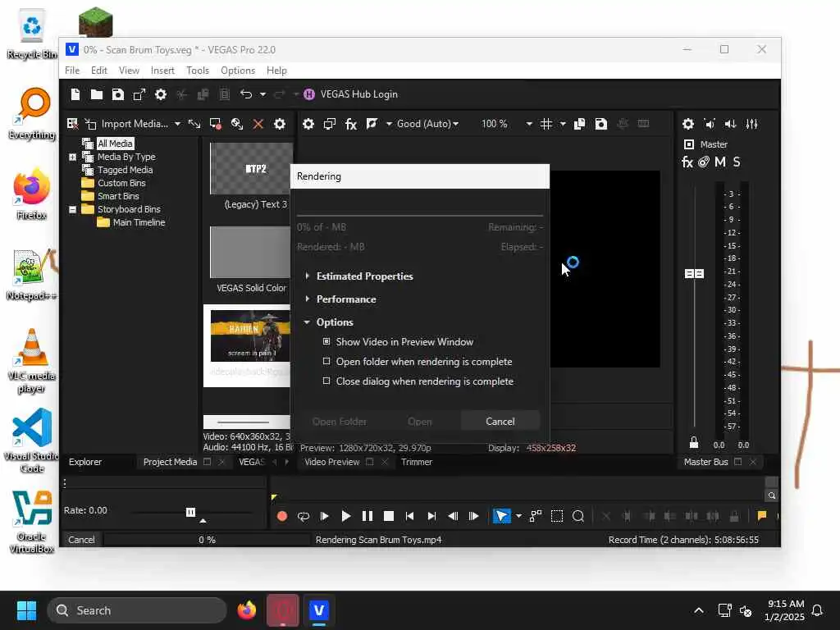Open Project Properties gear in main toolbar

[161, 94]
